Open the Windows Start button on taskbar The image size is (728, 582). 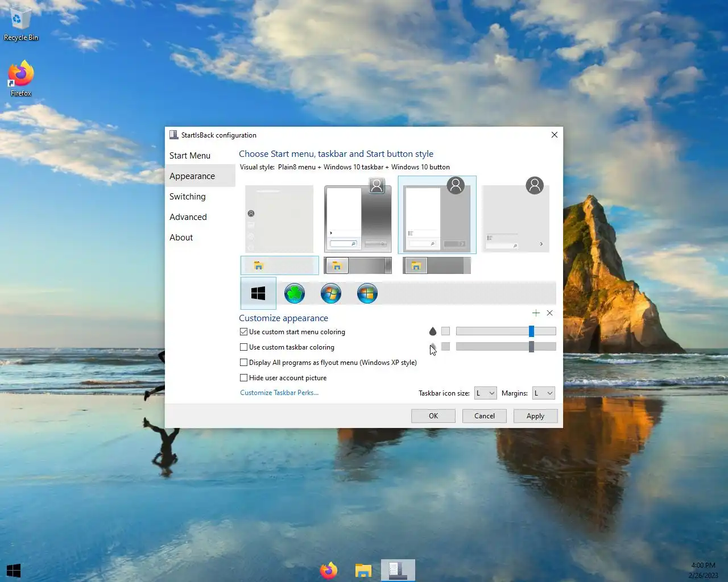[x=14, y=570]
